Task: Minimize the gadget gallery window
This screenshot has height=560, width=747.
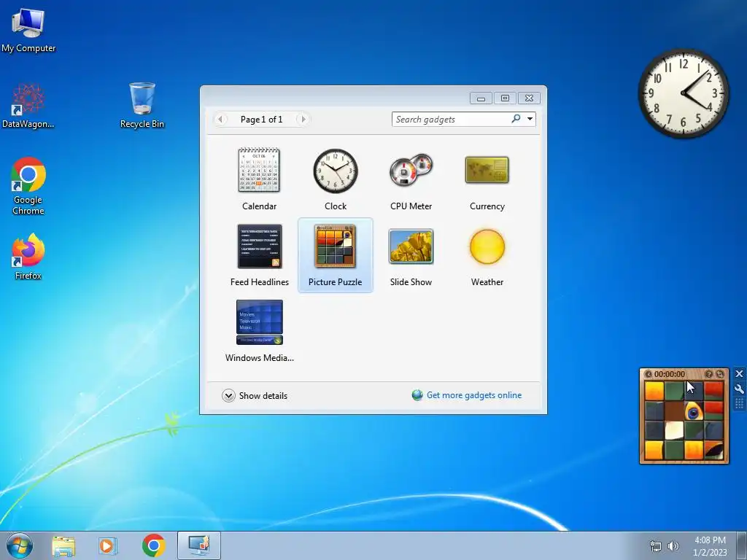Action: [481, 98]
